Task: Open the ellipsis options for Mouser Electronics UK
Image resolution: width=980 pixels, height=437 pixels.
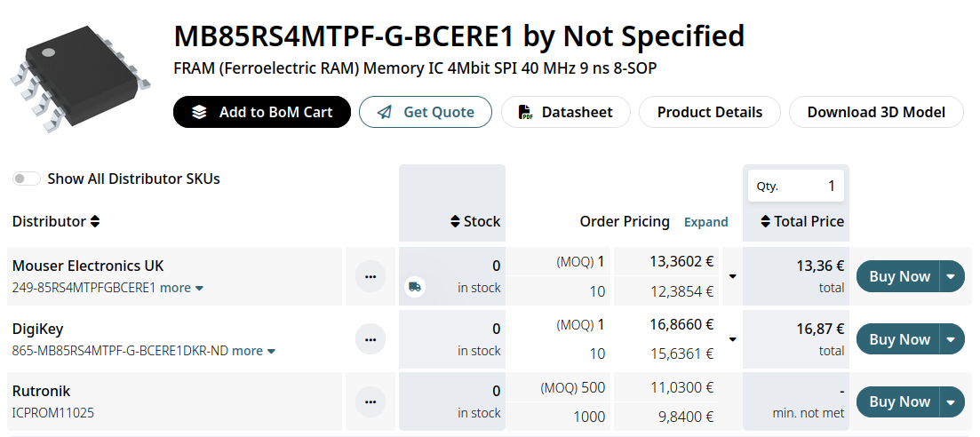Action: point(370,276)
